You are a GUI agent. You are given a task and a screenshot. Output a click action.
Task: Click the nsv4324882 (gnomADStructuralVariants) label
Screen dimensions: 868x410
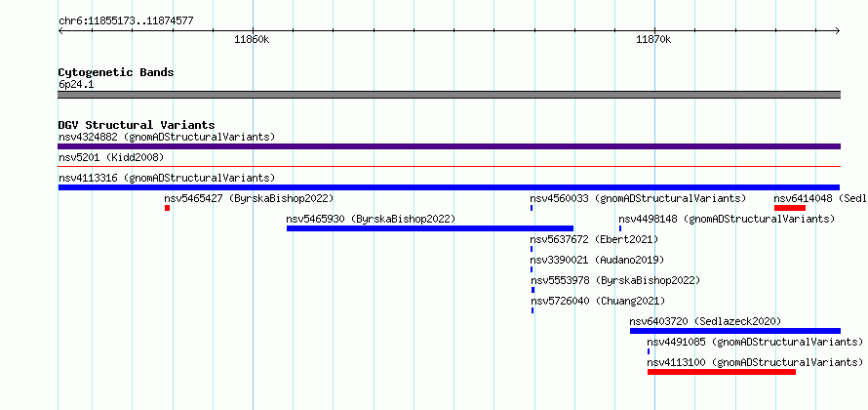click(167, 137)
